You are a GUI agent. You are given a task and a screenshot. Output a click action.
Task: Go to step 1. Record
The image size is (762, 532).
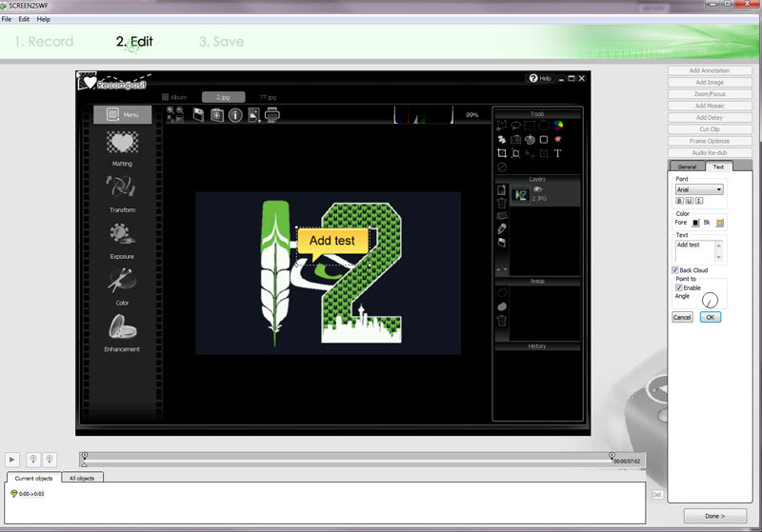tap(44, 42)
